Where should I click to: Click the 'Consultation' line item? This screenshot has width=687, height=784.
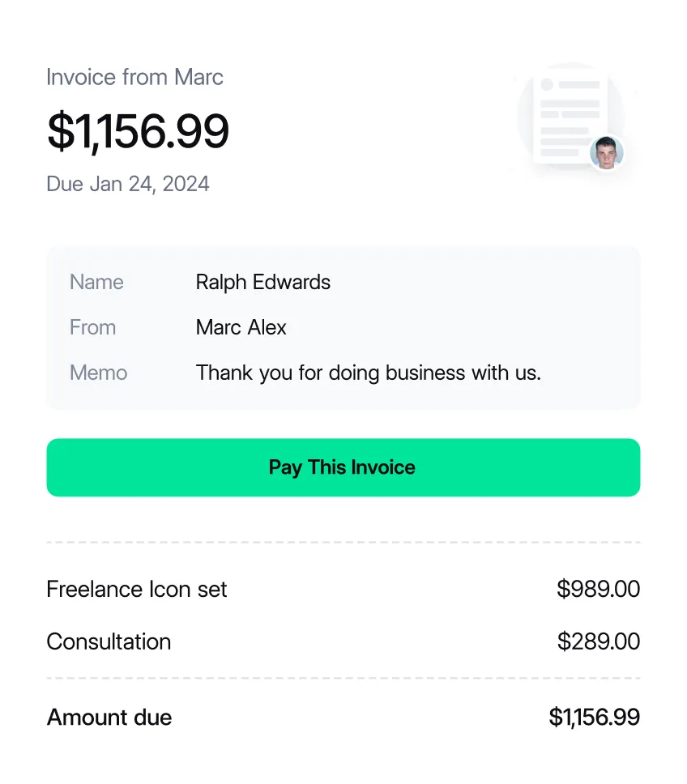[x=109, y=641]
